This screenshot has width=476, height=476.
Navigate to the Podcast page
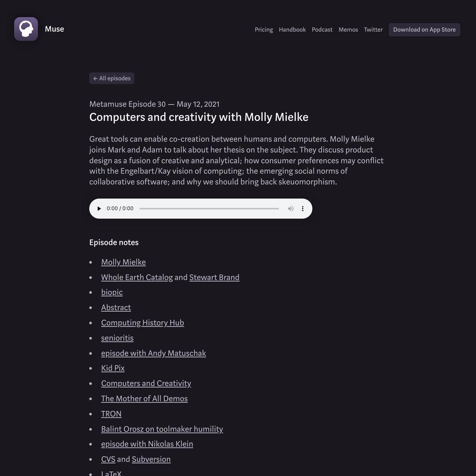click(x=322, y=30)
